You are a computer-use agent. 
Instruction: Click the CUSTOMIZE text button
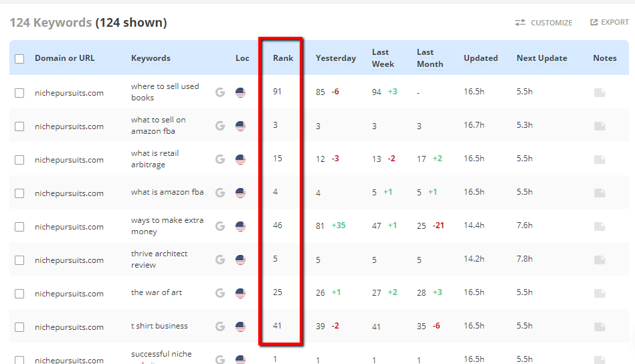(551, 23)
